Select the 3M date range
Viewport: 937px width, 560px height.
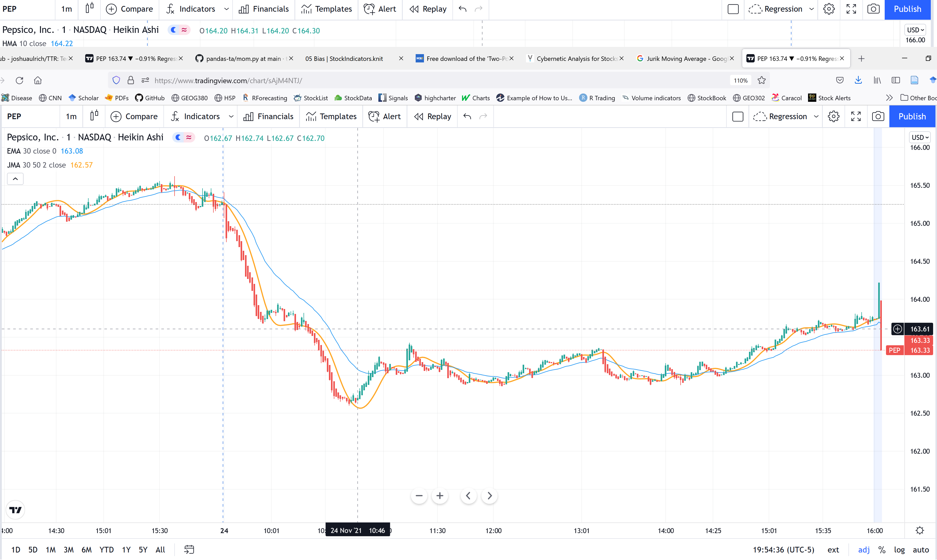pos(69,549)
